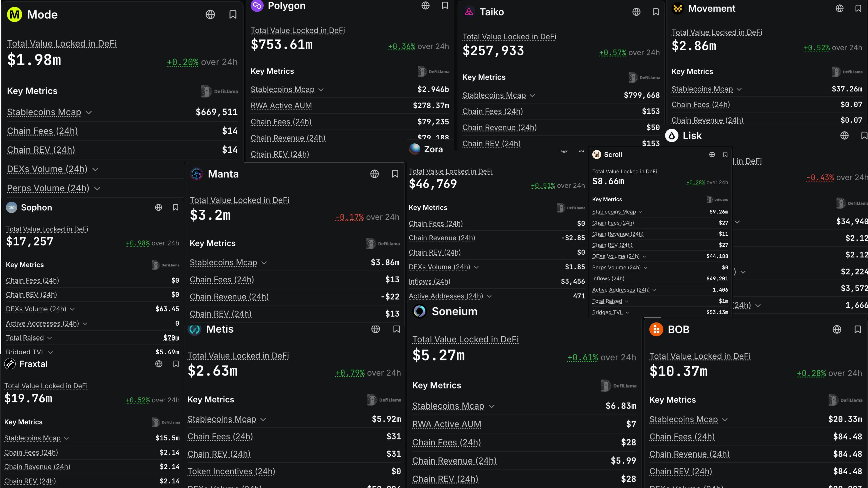Open Metis website via globe icon
This screenshot has width=868, height=488.
[375, 329]
